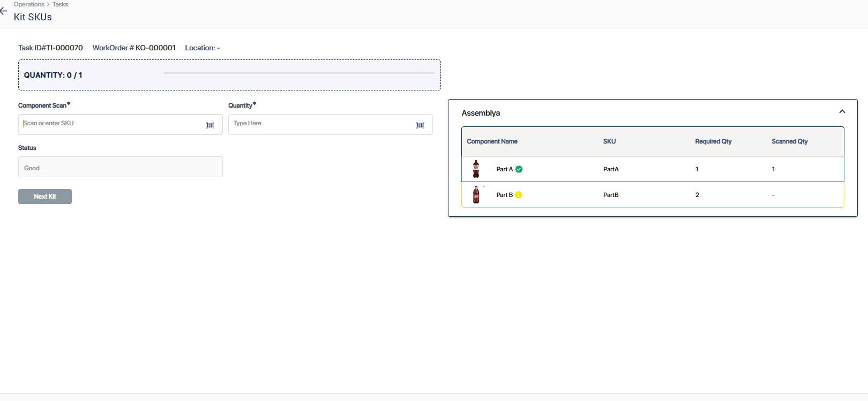The image size is (868, 401).
Task: Click the green verified badge next to Part A
Action: [x=519, y=169]
